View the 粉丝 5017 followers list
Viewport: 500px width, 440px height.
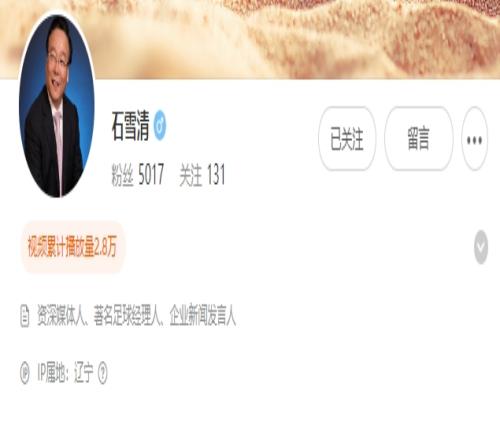138,174
